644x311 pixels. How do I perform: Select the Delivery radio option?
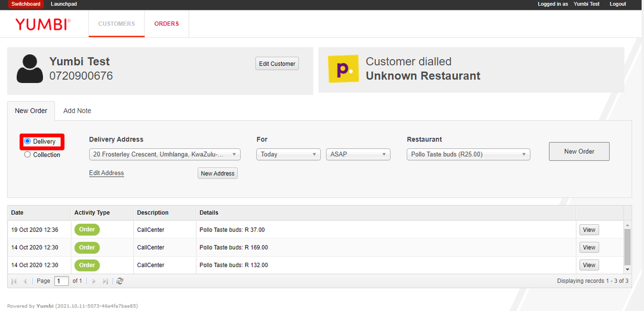click(x=28, y=141)
